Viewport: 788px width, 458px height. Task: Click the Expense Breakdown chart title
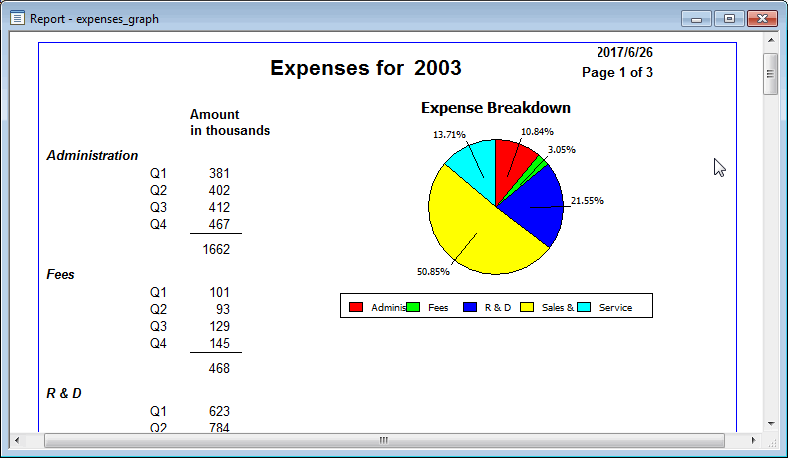tap(495, 108)
